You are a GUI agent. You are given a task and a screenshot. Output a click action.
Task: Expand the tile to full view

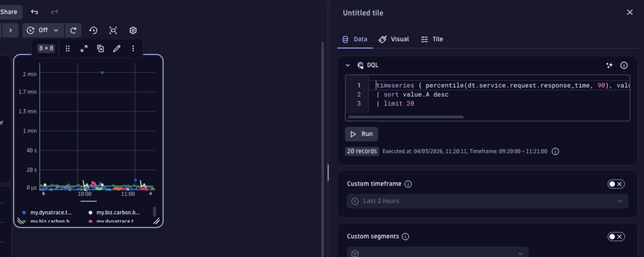click(x=84, y=48)
